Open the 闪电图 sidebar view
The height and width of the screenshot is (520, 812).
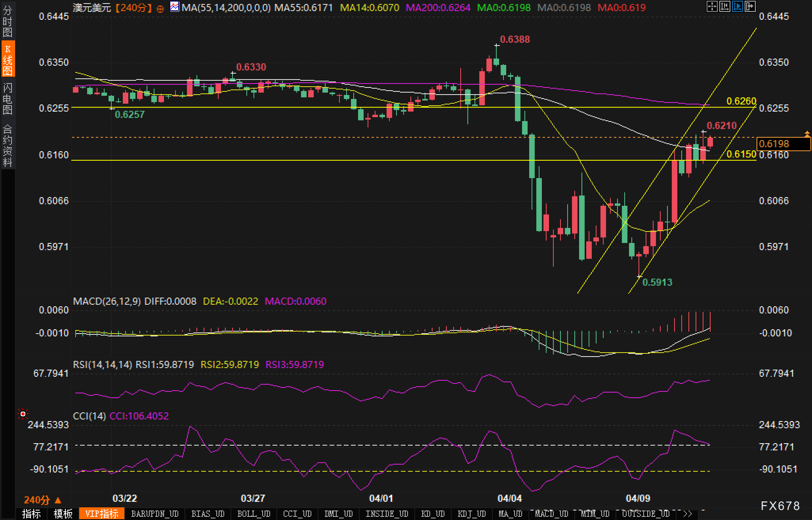(x=8, y=99)
